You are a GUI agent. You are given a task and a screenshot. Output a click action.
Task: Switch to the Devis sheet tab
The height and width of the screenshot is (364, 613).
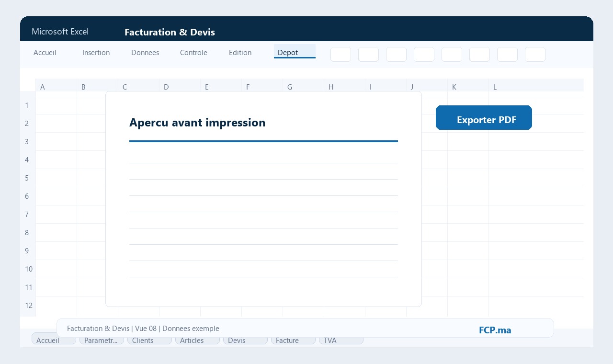245,340
